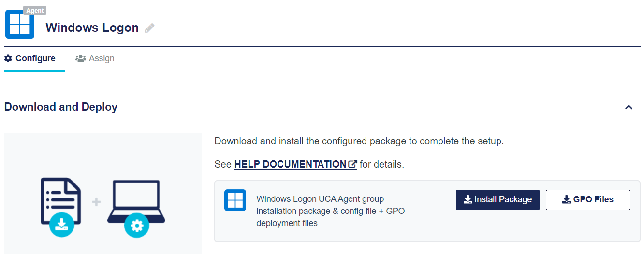The height and width of the screenshot is (254, 644).
Task: Click the small Windows icon in the package card
Action: (x=235, y=200)
